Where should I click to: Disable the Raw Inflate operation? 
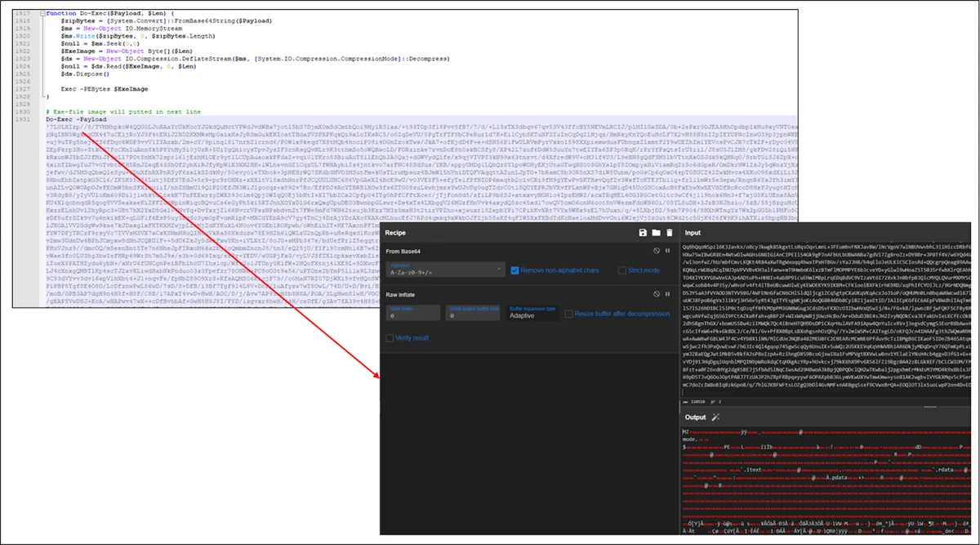tap(656, 294)
